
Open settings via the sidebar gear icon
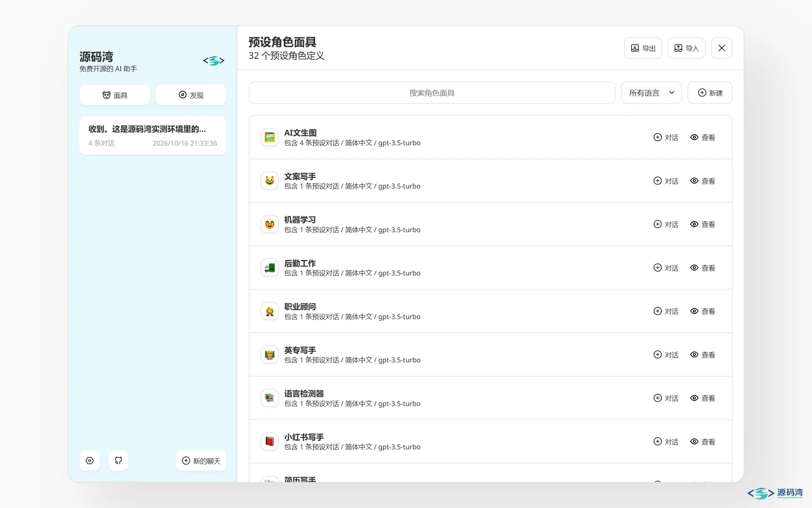(x=90, y=461)
